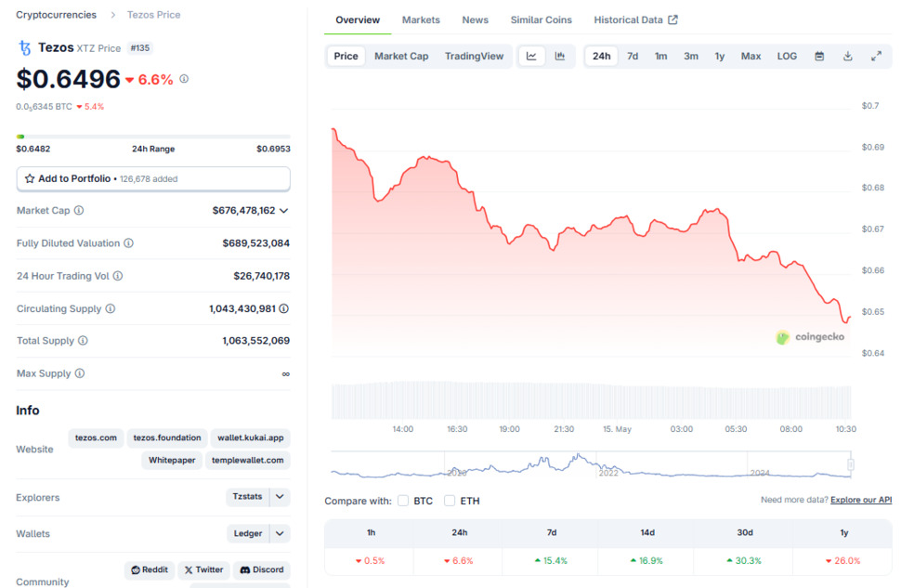Open the Historical Data tab

635,20
